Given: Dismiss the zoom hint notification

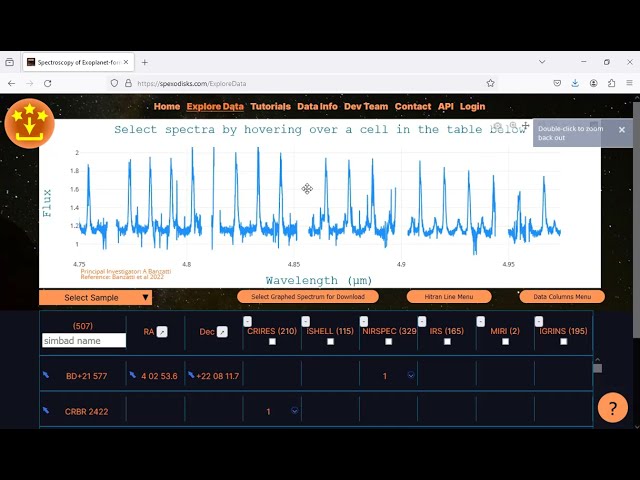Looking at the screenshot, I should 622,130.
